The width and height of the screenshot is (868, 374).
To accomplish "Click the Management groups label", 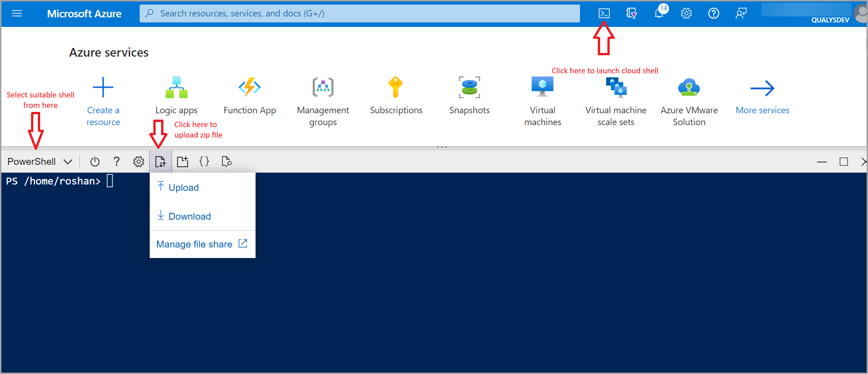I will click(323, 116).
